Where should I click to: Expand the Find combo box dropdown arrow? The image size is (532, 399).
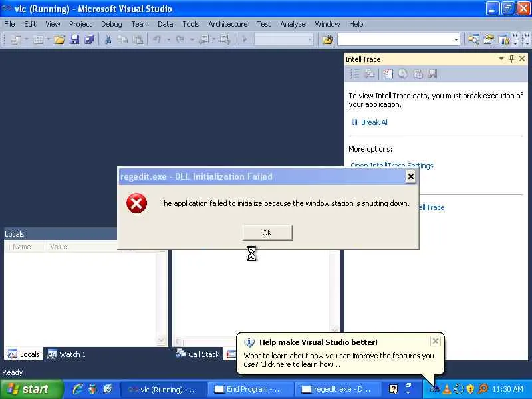point(456,40)
